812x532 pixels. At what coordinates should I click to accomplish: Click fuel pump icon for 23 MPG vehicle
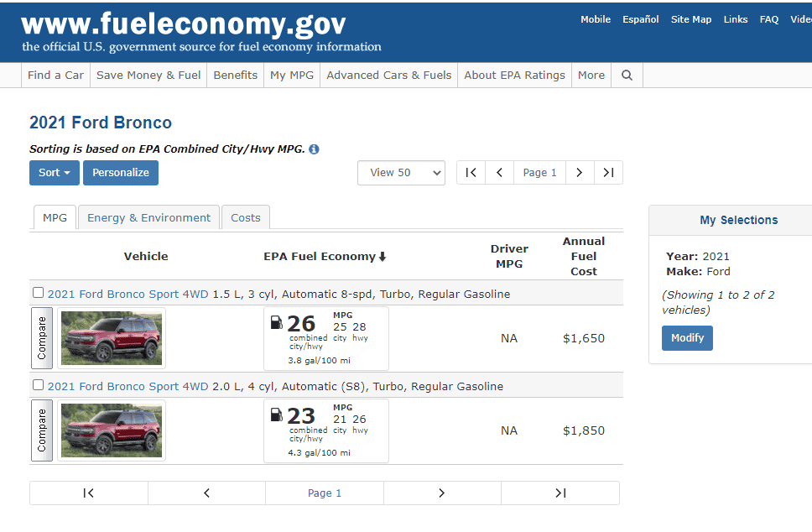(277, 415)
